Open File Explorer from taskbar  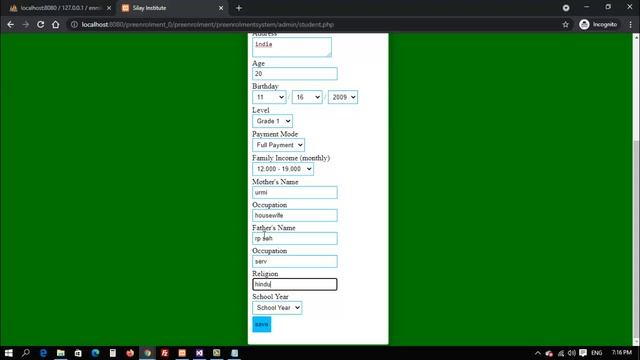click(x=61, y=353)
